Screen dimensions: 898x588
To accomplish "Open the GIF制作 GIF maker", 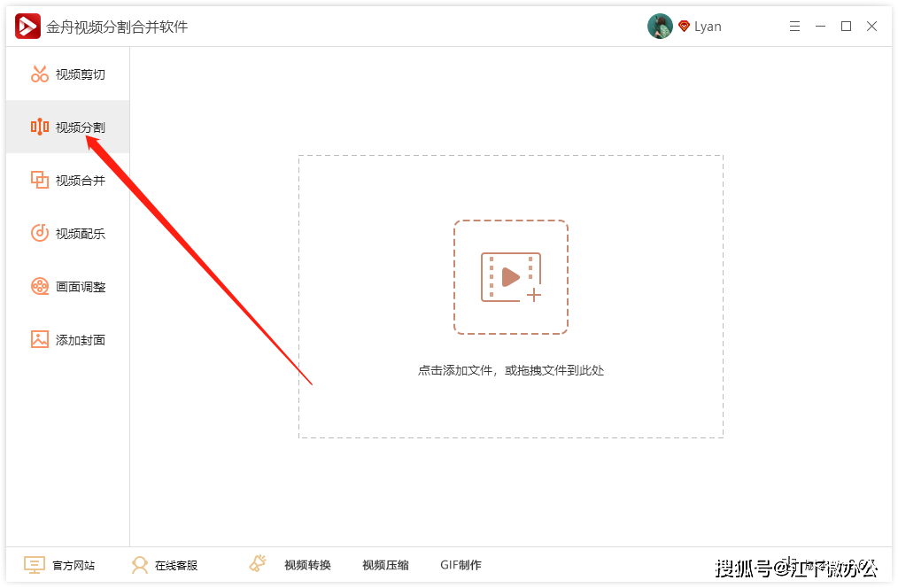I will pyautogui.click(x=460, y=564).
